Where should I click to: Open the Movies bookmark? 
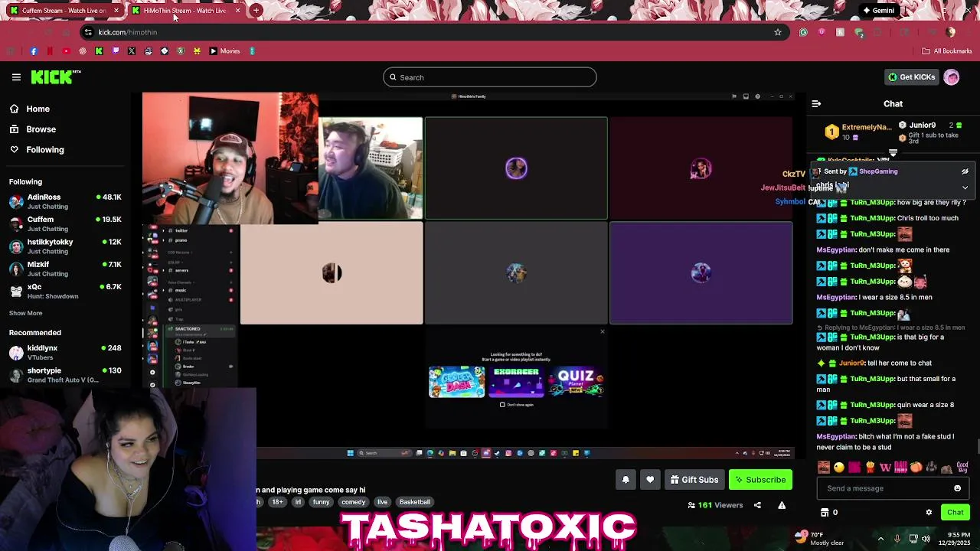[x=224, y=51]
